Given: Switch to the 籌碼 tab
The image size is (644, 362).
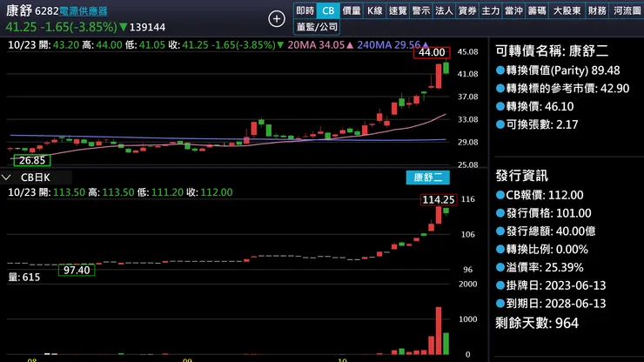Looking at the screenshot, I should pyautogui.click(x=537, y=10).
